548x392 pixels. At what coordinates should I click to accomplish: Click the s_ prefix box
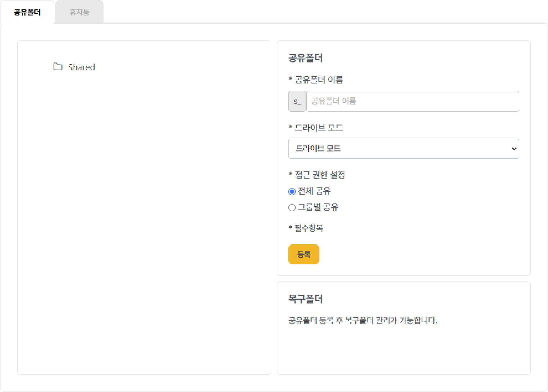coord(297,101)
